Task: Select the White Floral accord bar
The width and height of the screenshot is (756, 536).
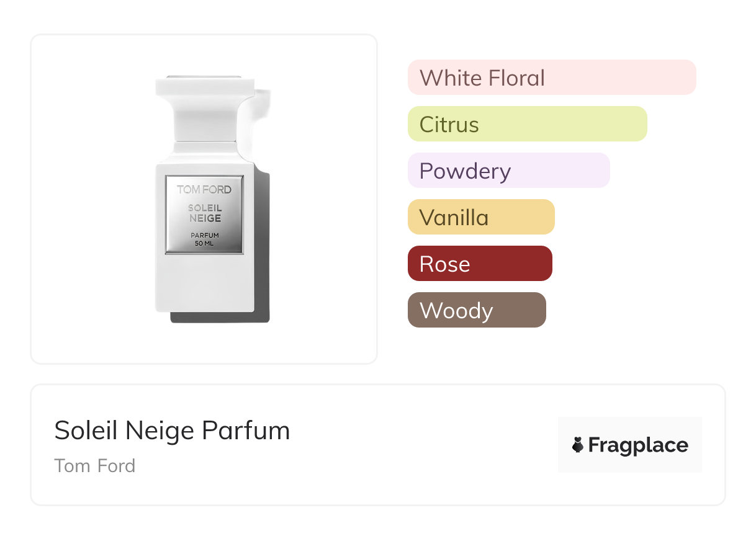Action: coord(551,78)
